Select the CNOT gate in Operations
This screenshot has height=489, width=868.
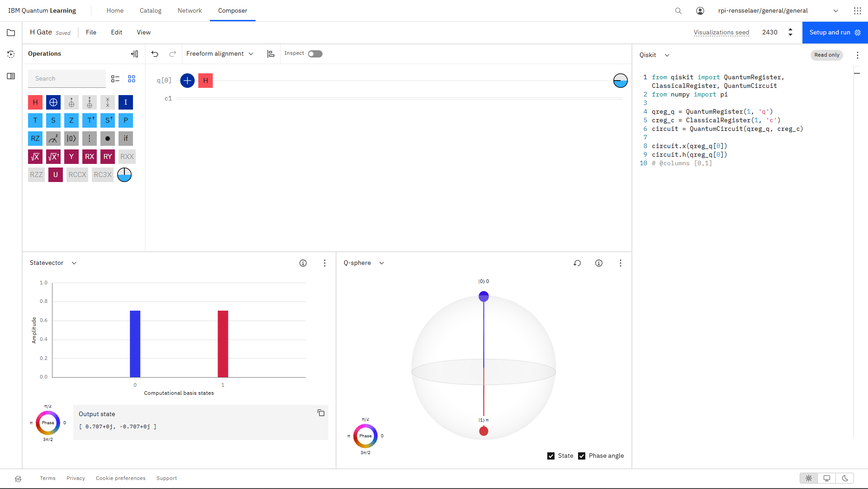point(53,102)
